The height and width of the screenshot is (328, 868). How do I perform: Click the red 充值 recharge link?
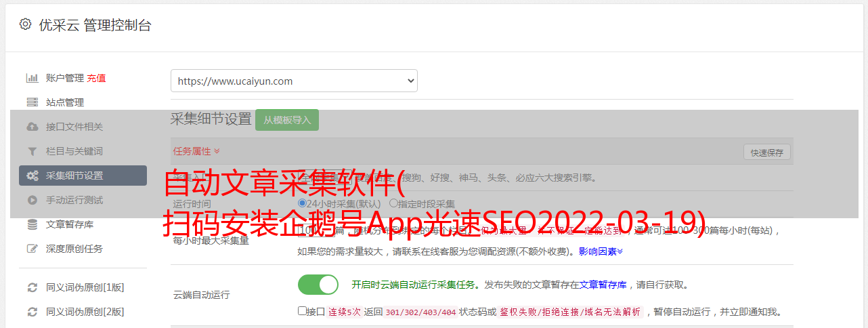point(96,78)
